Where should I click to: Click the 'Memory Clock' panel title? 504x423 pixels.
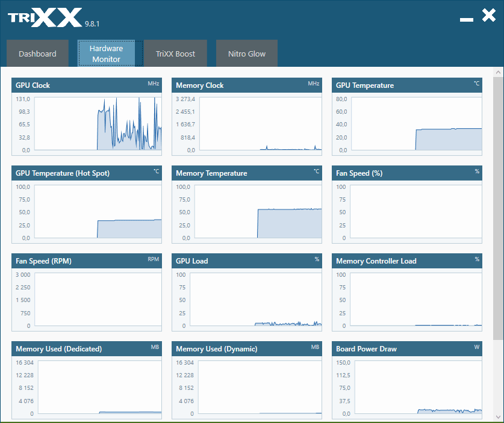pyautogui.click(x=199, y=85)
